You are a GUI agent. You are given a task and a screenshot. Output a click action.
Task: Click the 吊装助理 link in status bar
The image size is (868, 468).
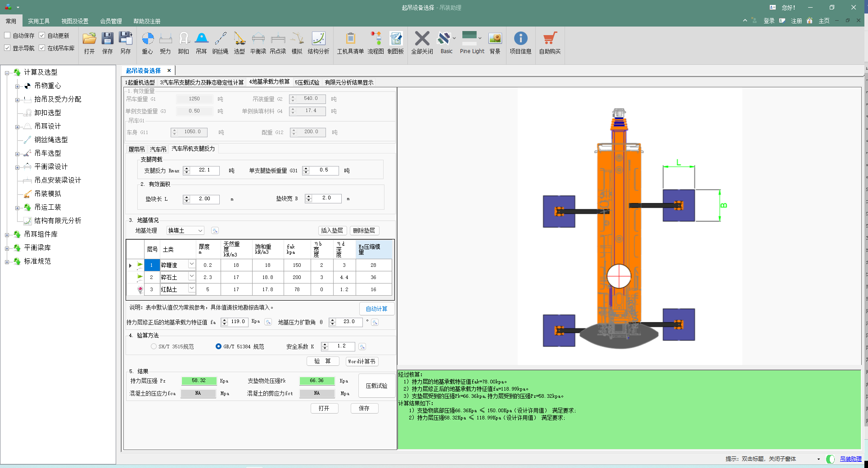pos(850,459)
